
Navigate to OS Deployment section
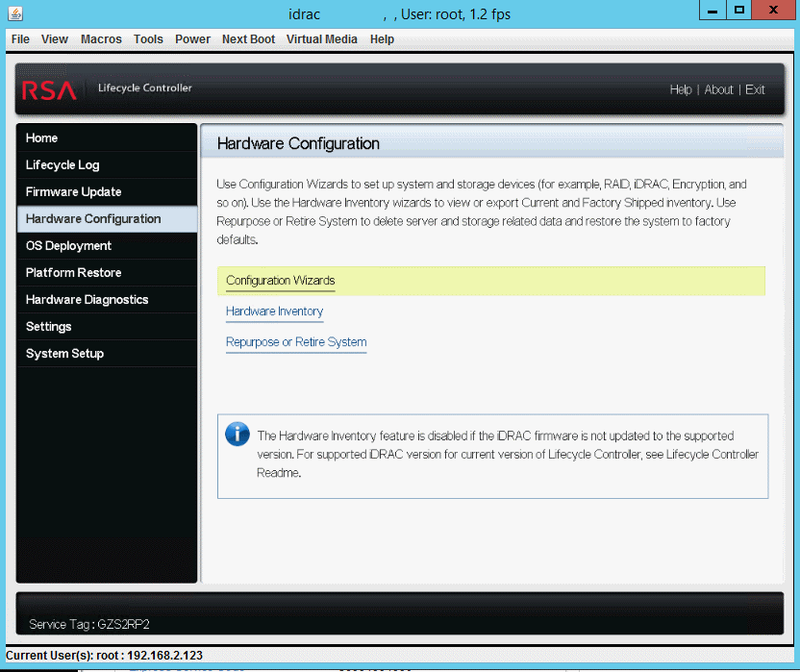pos(68,246)
